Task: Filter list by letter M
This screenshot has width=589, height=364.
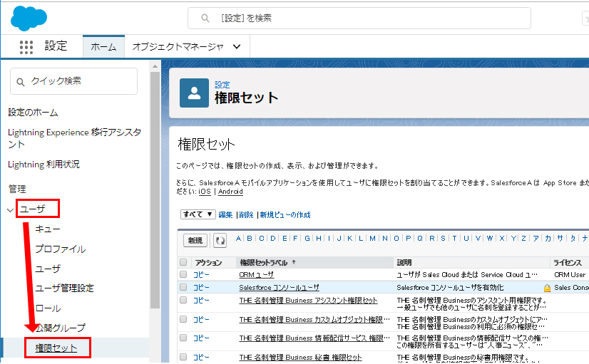Action: tap(372, 239)
